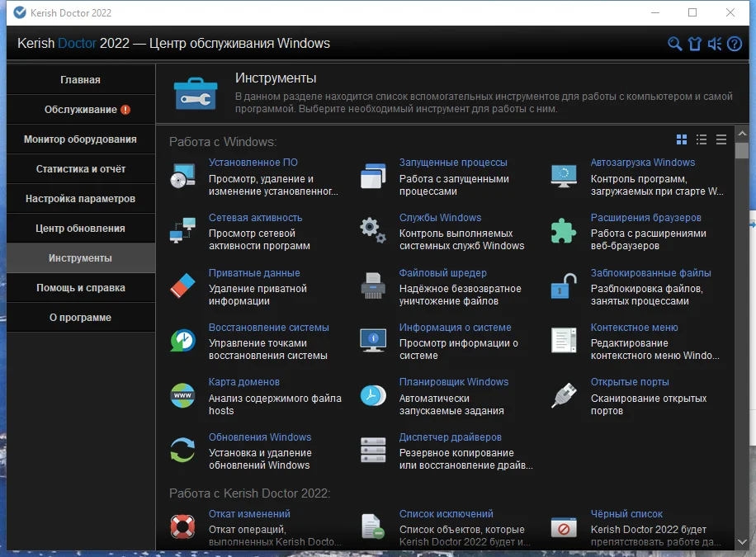This screenshot has width=756, height=557.
Task: Switch to detailed list view icon
Action: coord(702,139)
